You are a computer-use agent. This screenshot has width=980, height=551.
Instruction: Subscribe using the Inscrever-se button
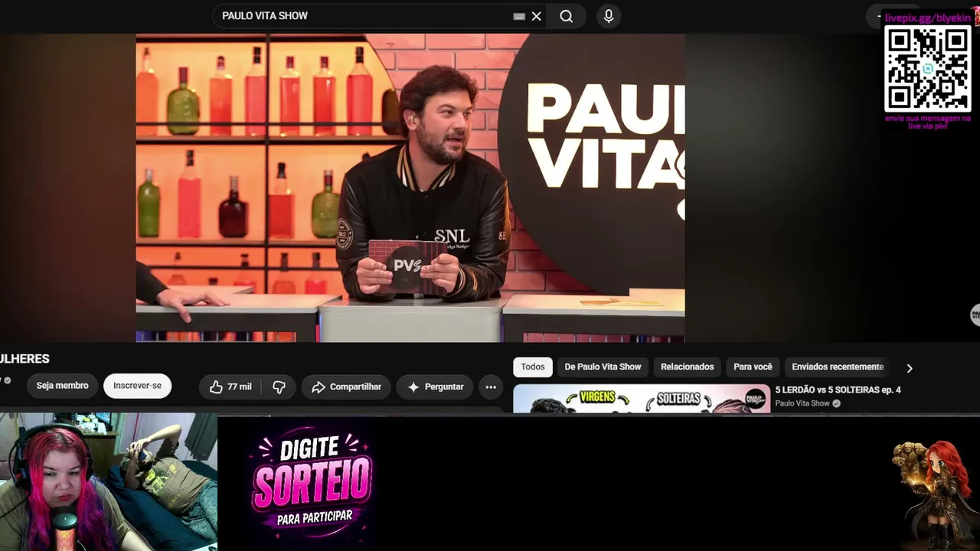(x=137, y=386)
